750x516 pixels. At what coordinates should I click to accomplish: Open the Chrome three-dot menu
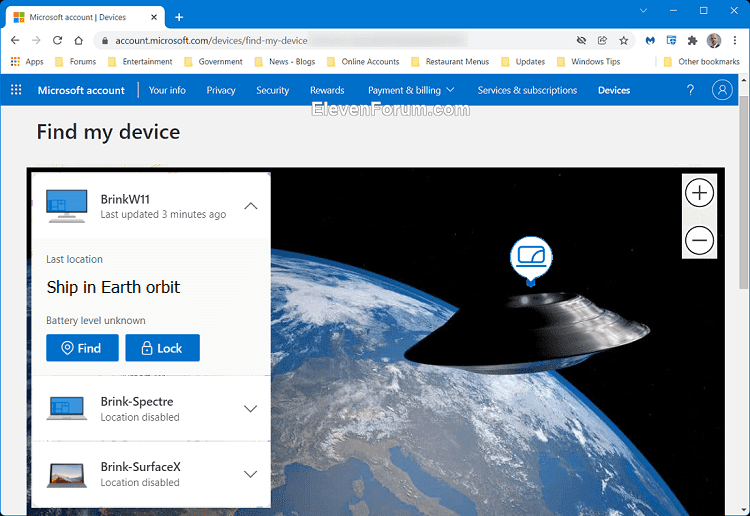tap(735, 41)
